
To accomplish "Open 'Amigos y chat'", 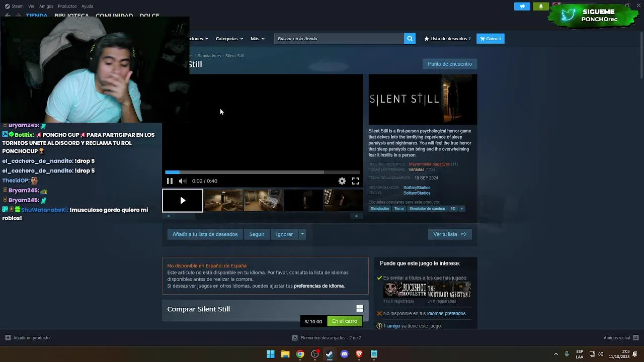I will (x=621, y=338).
